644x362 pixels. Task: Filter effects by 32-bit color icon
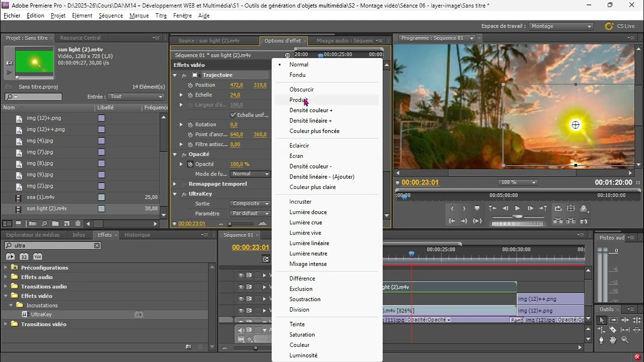click(x=24, y=256)
